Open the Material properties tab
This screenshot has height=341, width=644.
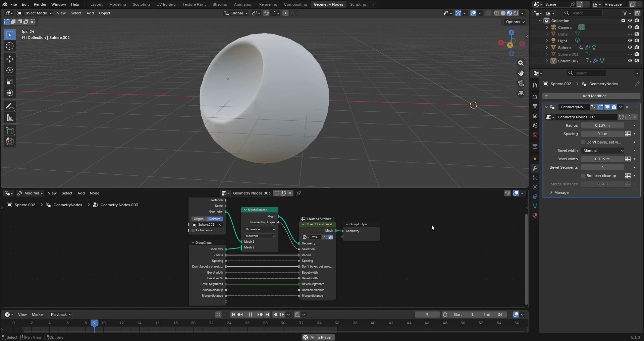click(535, 215)
